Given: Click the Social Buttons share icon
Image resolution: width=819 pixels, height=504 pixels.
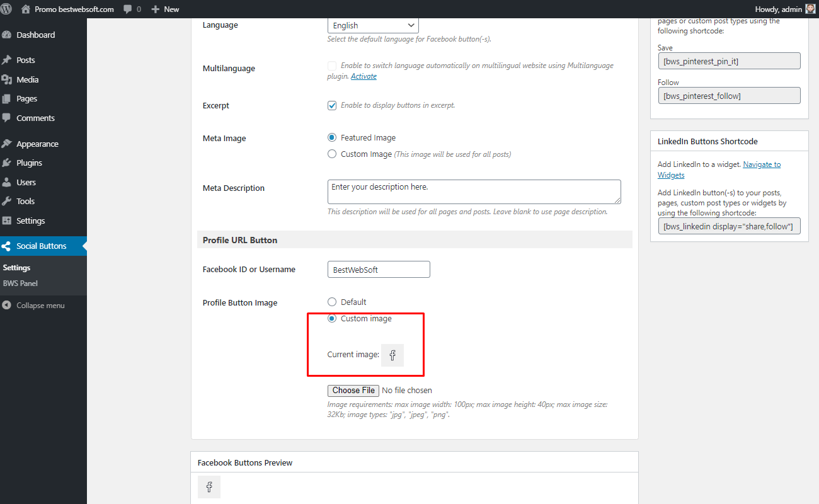Looking at the screenshot, I should click(x=7, y=246).
